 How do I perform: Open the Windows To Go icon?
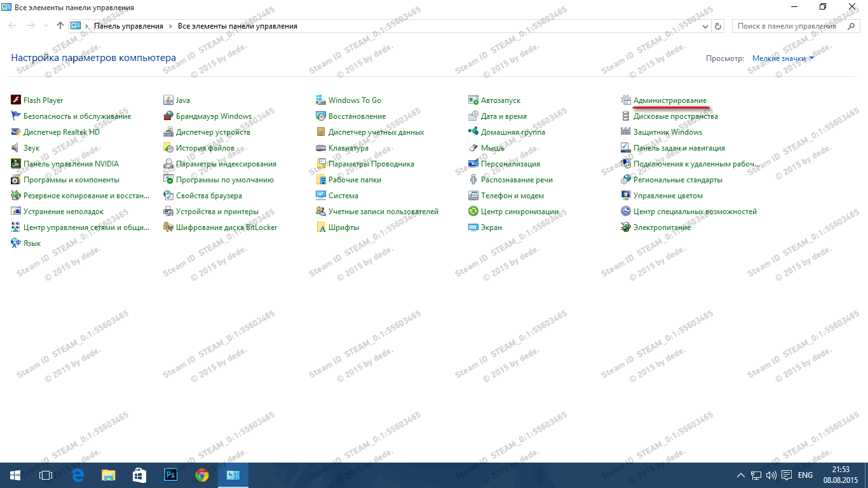click(x=321, y=100)
